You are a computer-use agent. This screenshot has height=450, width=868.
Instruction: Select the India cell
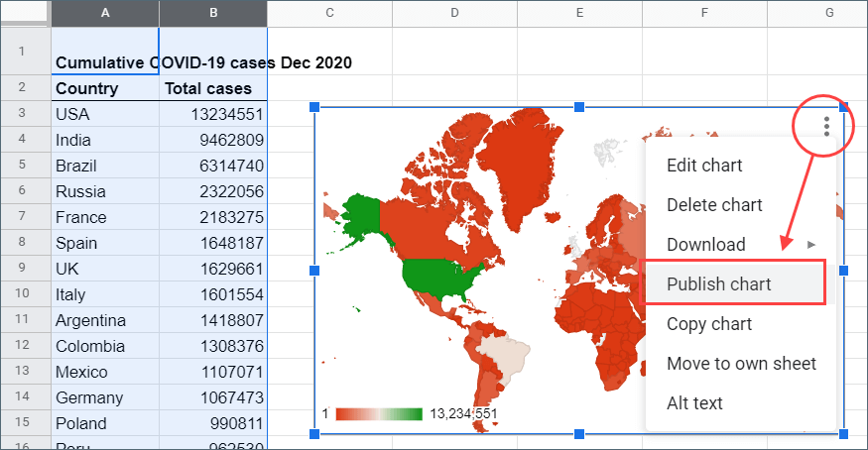click(x=105, y=140)
